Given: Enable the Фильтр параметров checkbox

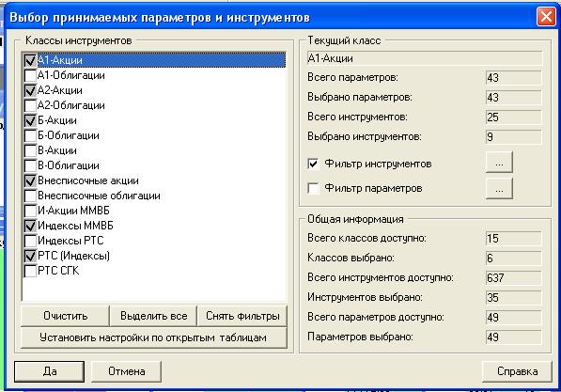Looking at the screenshot, I should [313, 188].
